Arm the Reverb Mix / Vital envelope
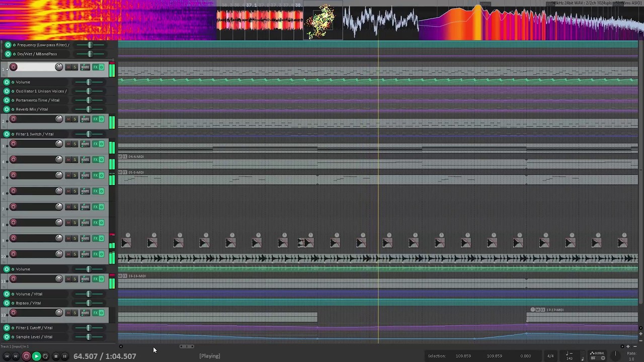This screenshot has height=362, width=644. tap(7, 109)
